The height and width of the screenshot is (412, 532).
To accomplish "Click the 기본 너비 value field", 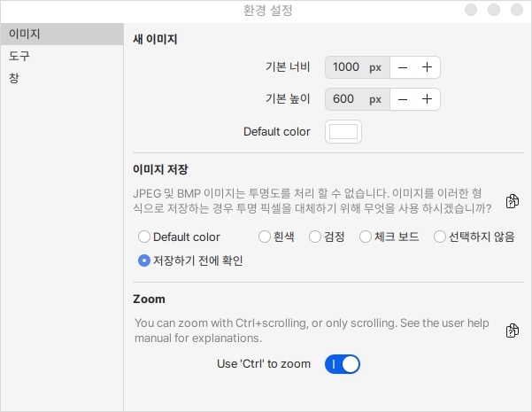I will (346, 67).
